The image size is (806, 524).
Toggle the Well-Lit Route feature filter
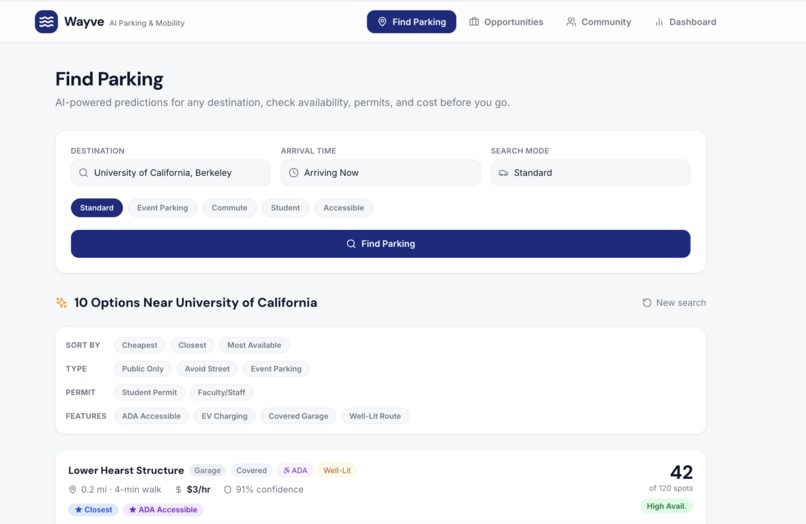(375, 416)
